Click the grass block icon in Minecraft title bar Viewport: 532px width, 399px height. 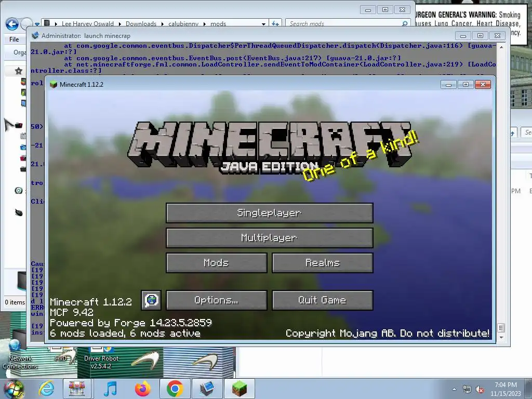point(54,84)
